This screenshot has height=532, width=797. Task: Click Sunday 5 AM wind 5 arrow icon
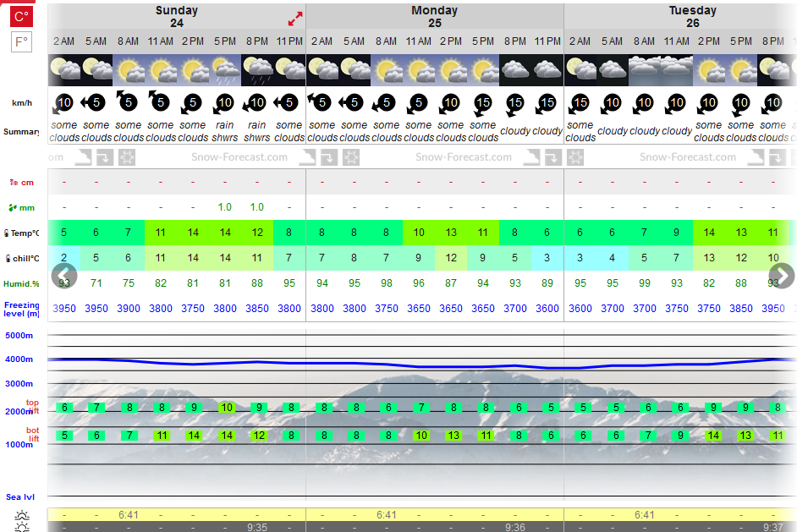[x=95, y=103]
